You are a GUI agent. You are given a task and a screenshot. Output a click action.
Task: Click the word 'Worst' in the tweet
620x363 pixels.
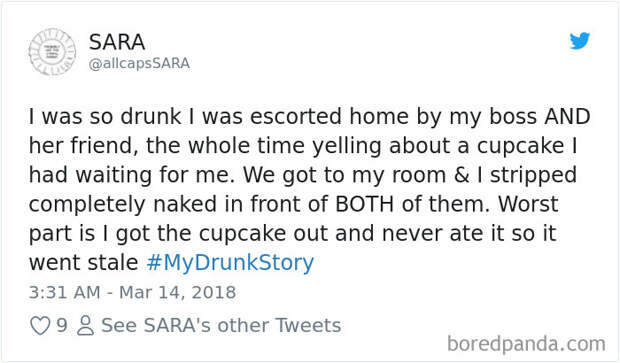(x=528, y=204)
